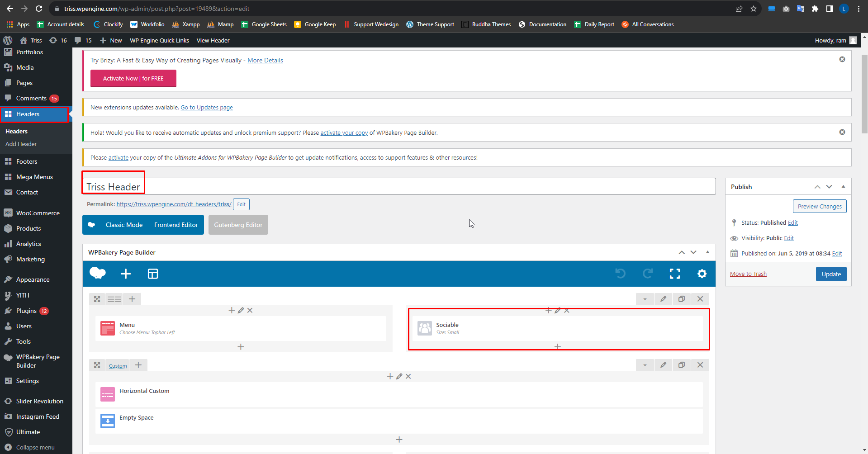Viewport: 868px width, 454px height.
Task: Toggle second row's collapse arrow
Action: point(645,365)
